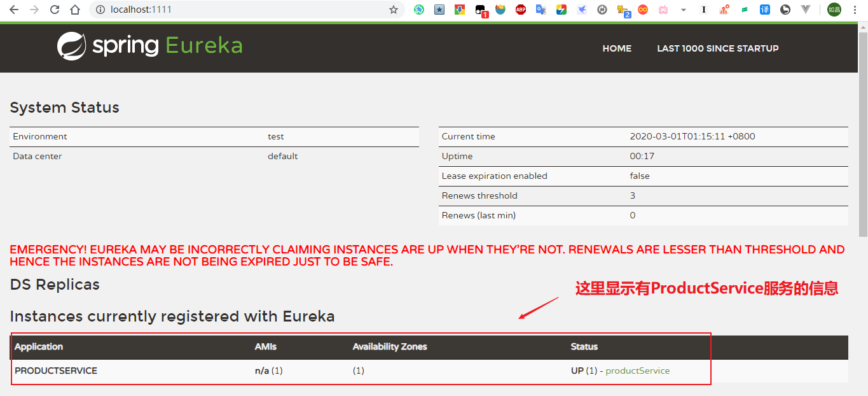
Task: Click the Lease expiration enabled label
Action: (x=495, y=176)
